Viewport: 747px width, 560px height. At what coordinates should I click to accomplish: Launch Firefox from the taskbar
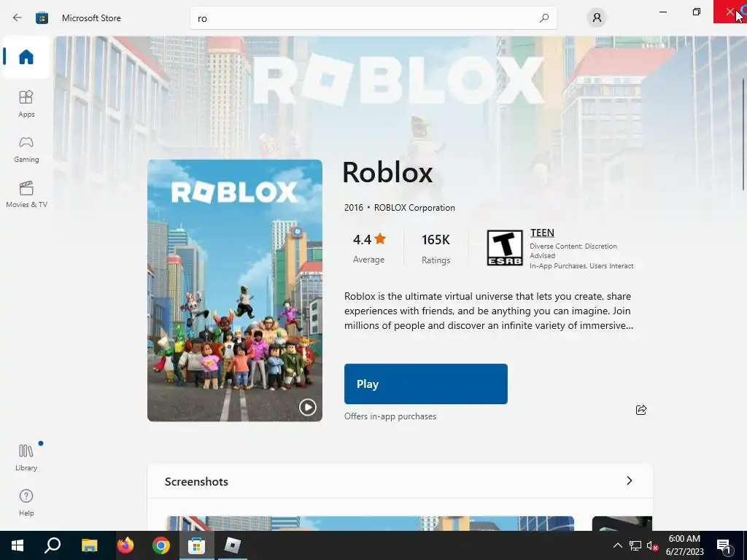coord(125,545)
